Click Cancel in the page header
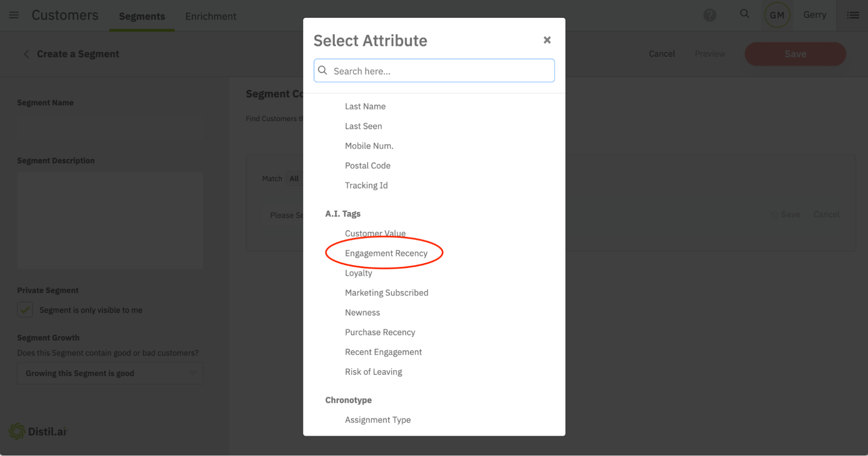 [x=662, y=54]
